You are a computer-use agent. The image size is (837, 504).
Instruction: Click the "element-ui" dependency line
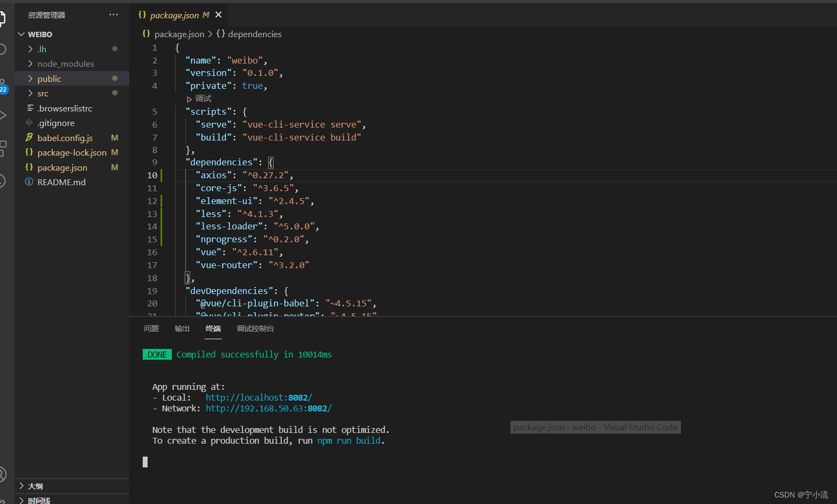[255, 201]
